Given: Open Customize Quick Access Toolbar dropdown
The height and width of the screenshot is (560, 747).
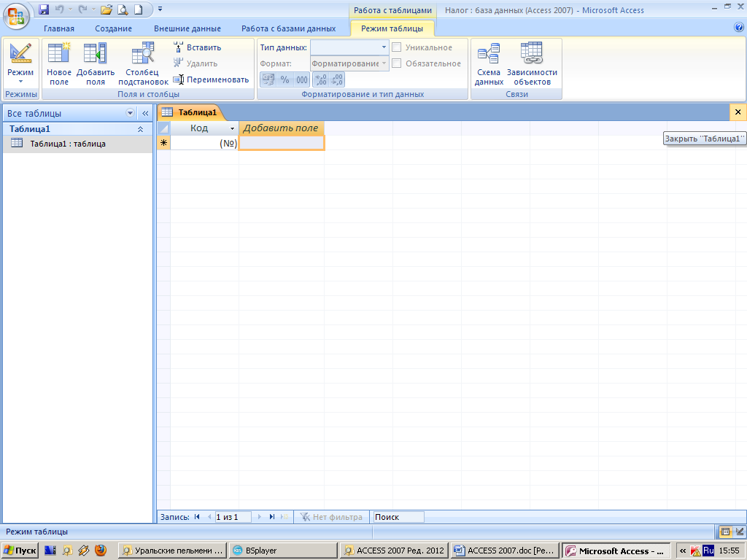Looking at the screenshot, I should 160,9.
